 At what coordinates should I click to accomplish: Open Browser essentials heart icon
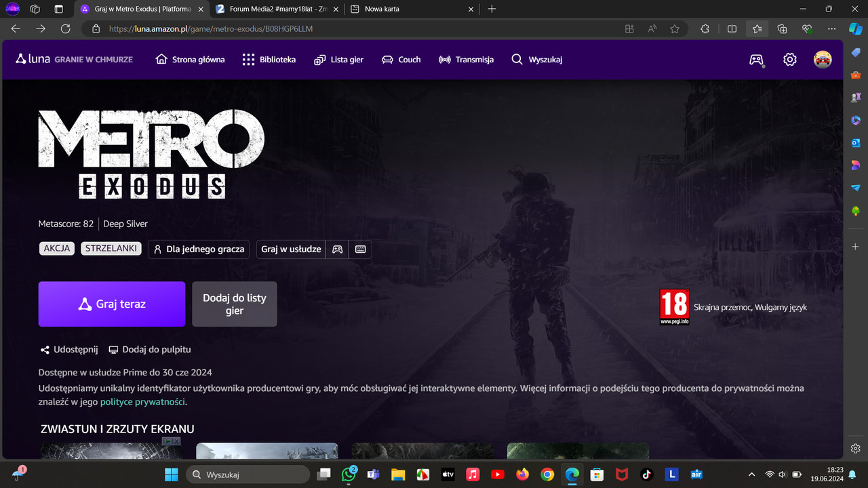[807, 29]
